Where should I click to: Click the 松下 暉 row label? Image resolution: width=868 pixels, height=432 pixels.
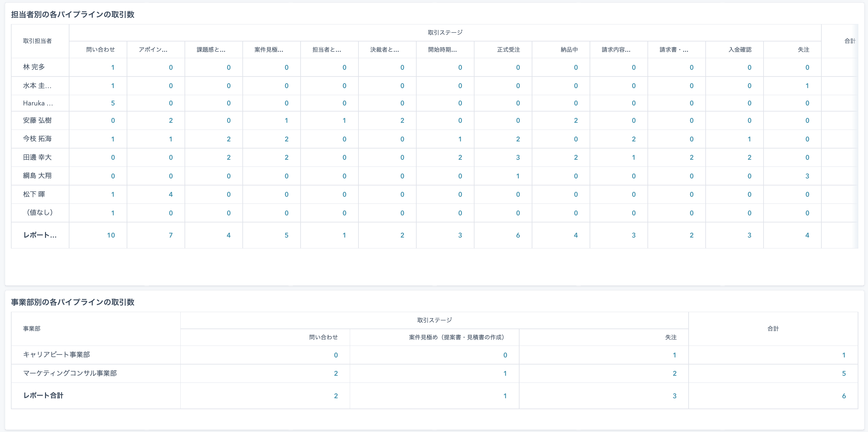click(x=34, y=194)
